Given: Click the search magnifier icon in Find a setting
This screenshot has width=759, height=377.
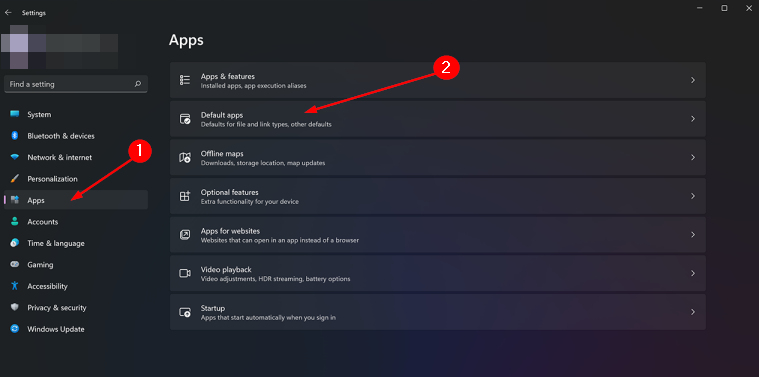Looking at the screenshot, I should 138,84.
